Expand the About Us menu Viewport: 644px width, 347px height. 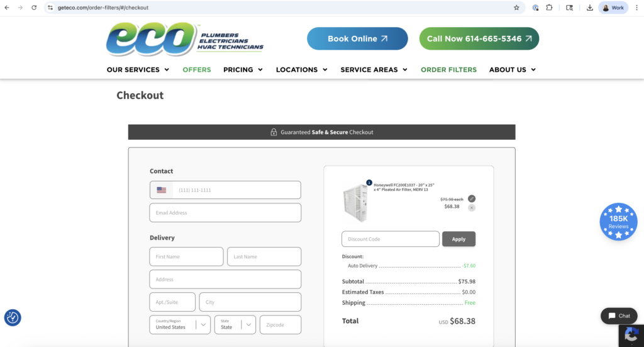click(512, 70)
